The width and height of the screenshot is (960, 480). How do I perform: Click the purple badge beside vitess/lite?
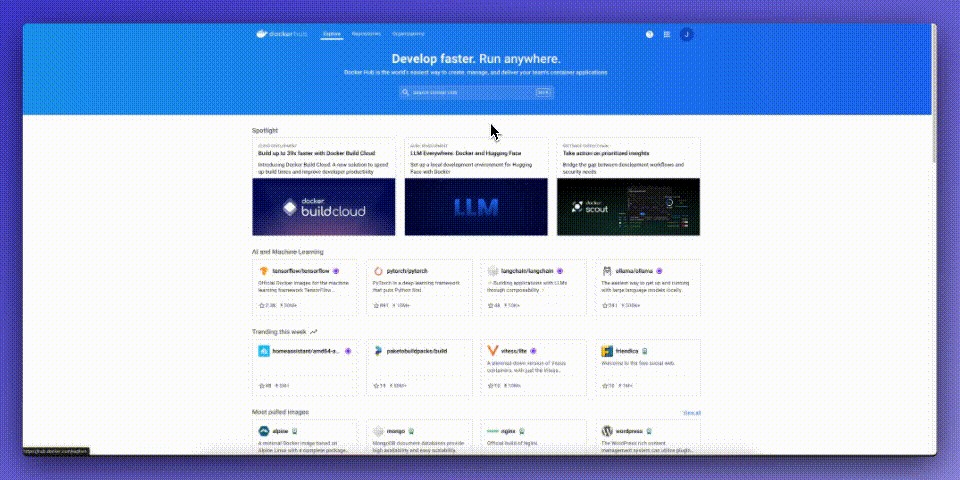point(533,351)
